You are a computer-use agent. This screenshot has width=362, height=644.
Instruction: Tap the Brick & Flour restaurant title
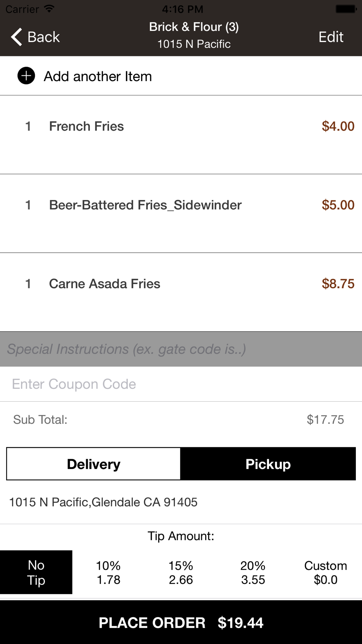click(194, 27)
